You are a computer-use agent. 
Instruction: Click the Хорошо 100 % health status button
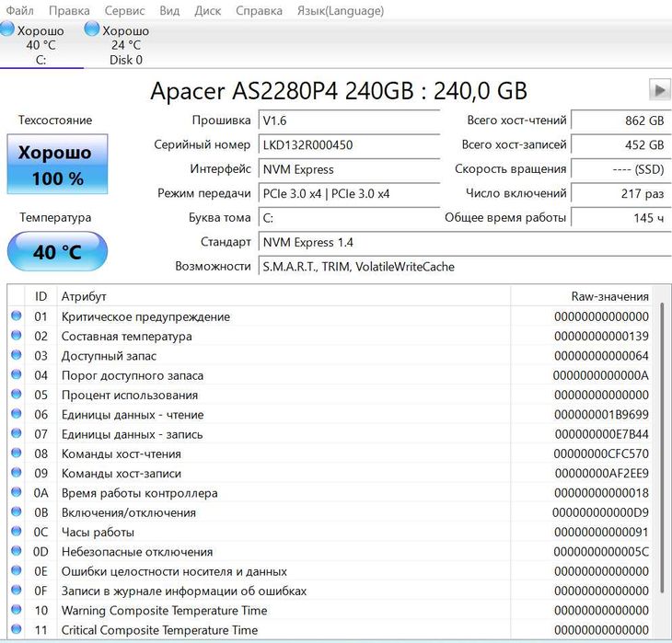point(57,164)
